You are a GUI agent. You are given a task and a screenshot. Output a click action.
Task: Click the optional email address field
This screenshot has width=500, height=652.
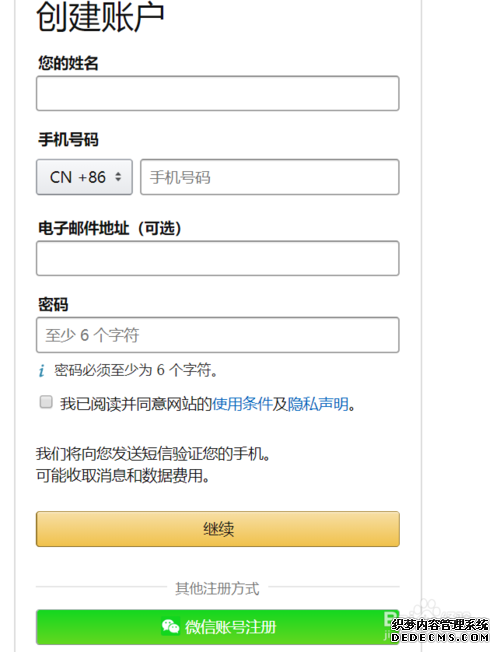(x=218, y=258)
